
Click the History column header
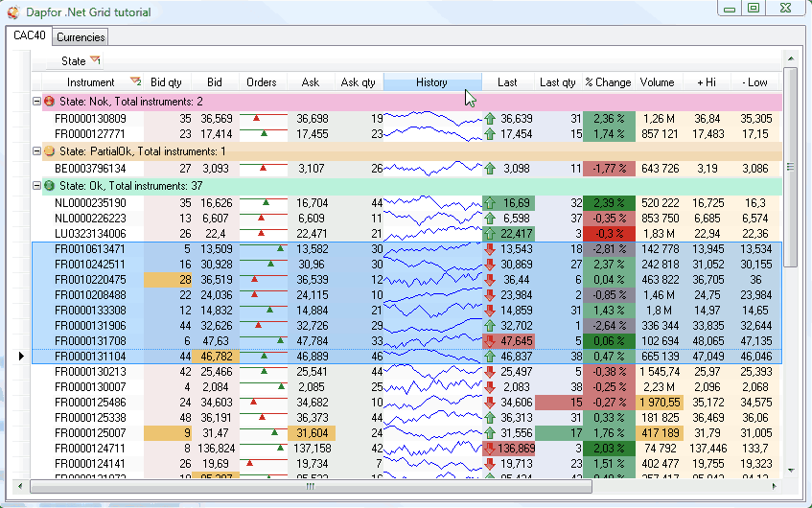[432, 82]
